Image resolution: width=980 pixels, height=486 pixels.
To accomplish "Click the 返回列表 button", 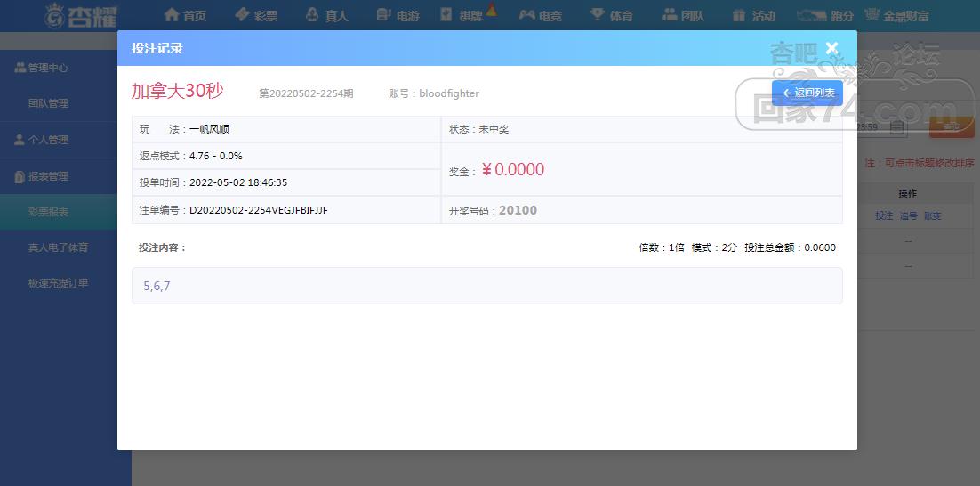I will pos(807,93).
